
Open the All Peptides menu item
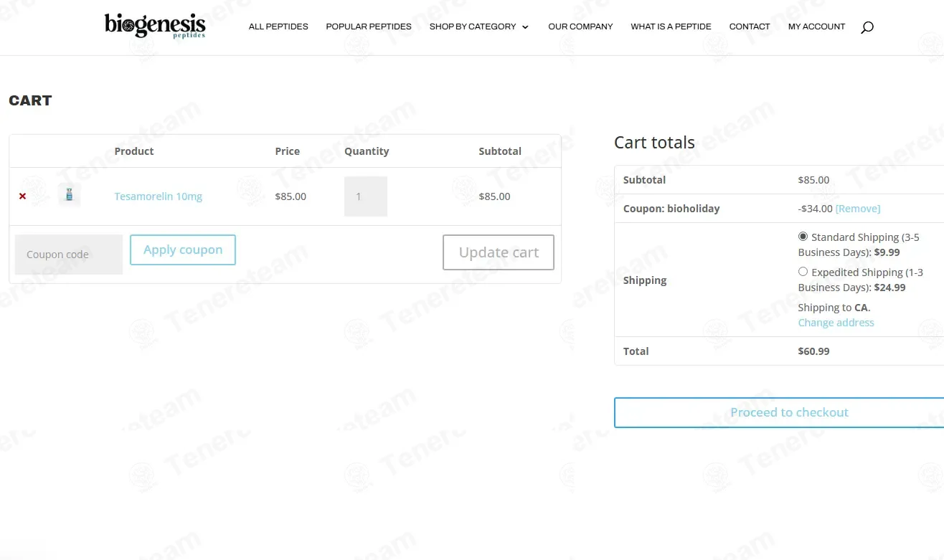278,27
